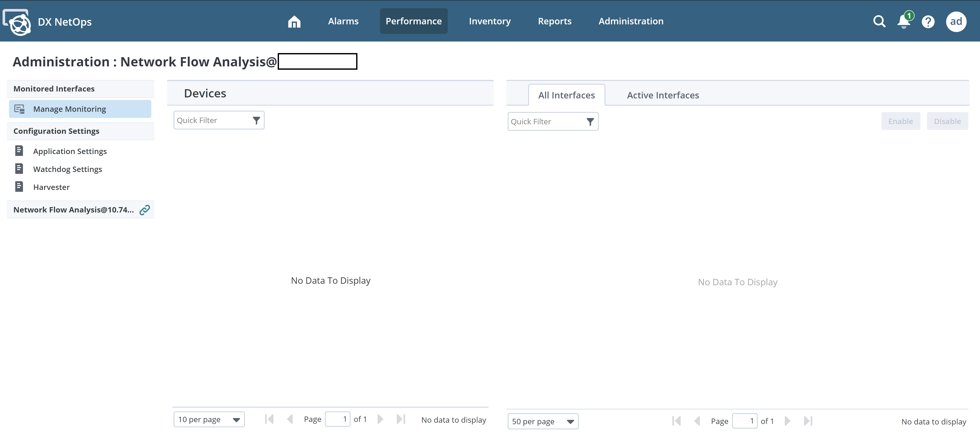Click the home icon in top navigation
Screen dimensions: 980x436
pos(294,22)
